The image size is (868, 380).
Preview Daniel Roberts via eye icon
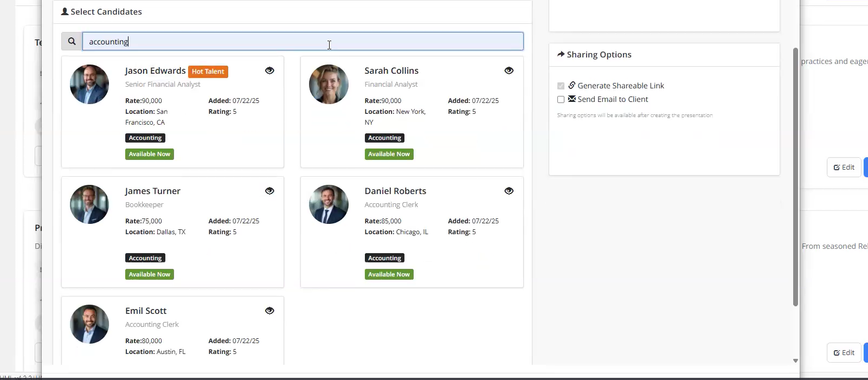tap(509, 191)
